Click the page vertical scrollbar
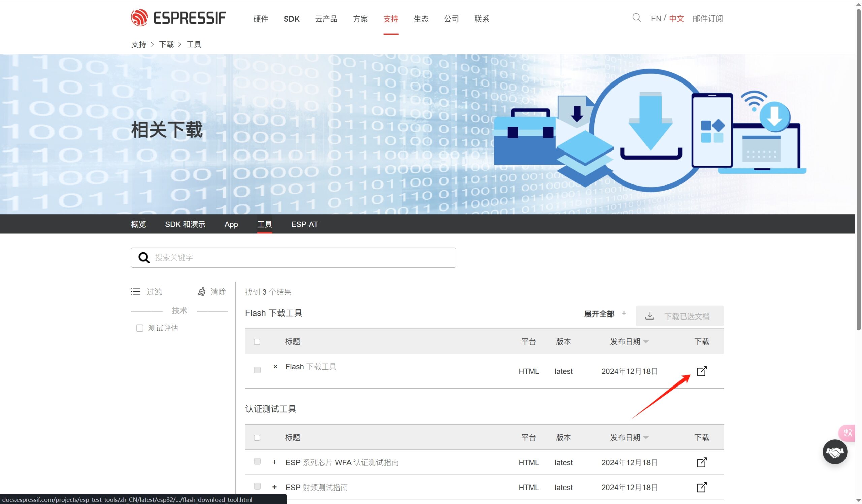This screenshot has height=504, width=862. (858, 169)
